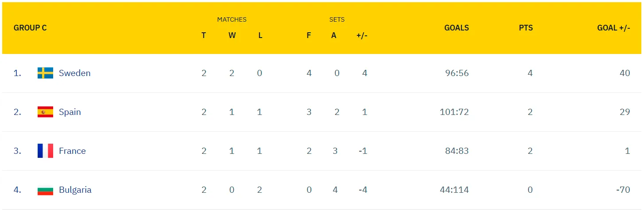
Task: Click the MATCHES header label
Action: (x=232, y=19)
